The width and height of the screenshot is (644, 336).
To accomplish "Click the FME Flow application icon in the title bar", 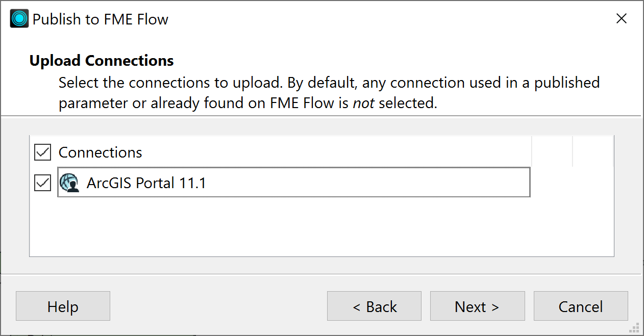I will tap(19, 18).
